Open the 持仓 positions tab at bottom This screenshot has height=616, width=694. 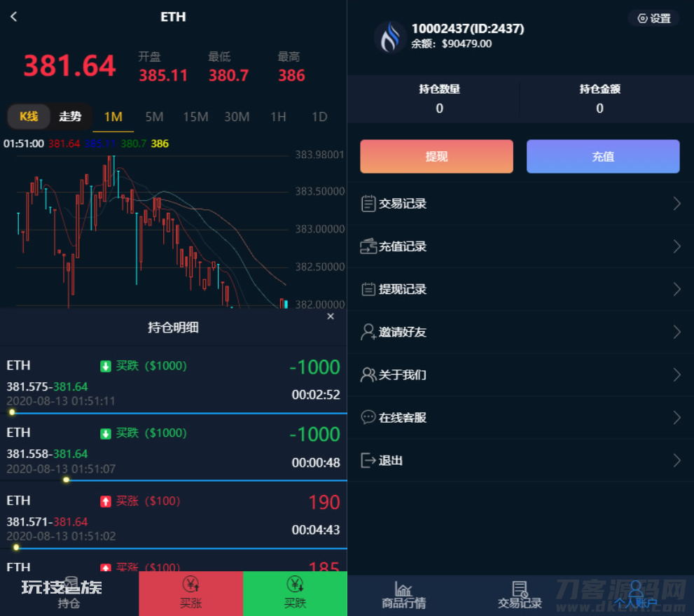point(69,603)
